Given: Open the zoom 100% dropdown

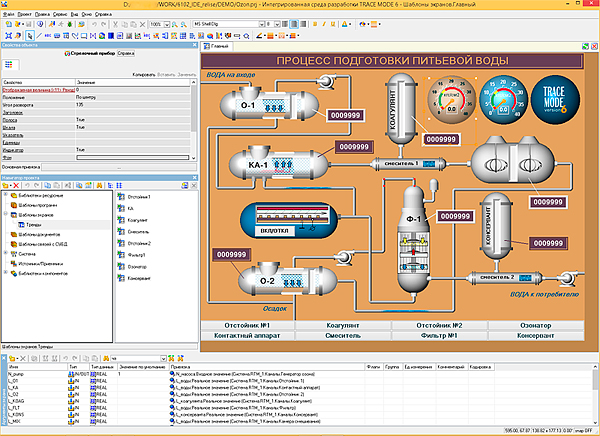Looking at the screenshot, I should pos(167,24).
